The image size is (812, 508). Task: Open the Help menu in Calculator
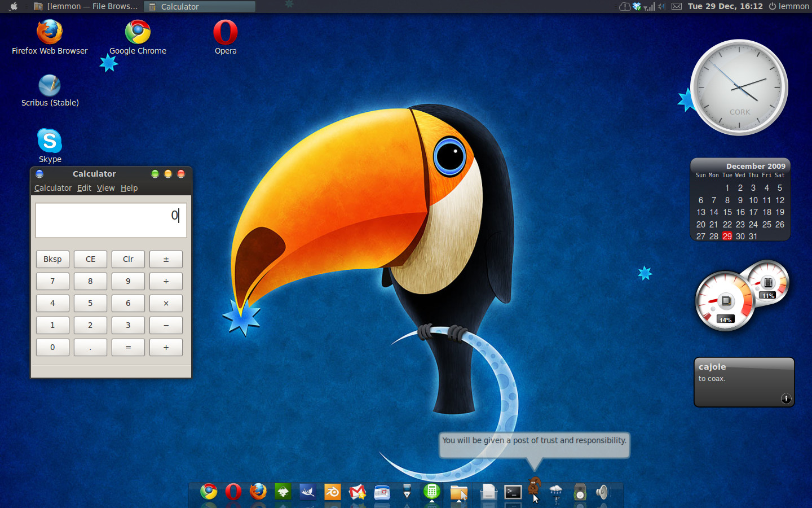coord(129,188)
